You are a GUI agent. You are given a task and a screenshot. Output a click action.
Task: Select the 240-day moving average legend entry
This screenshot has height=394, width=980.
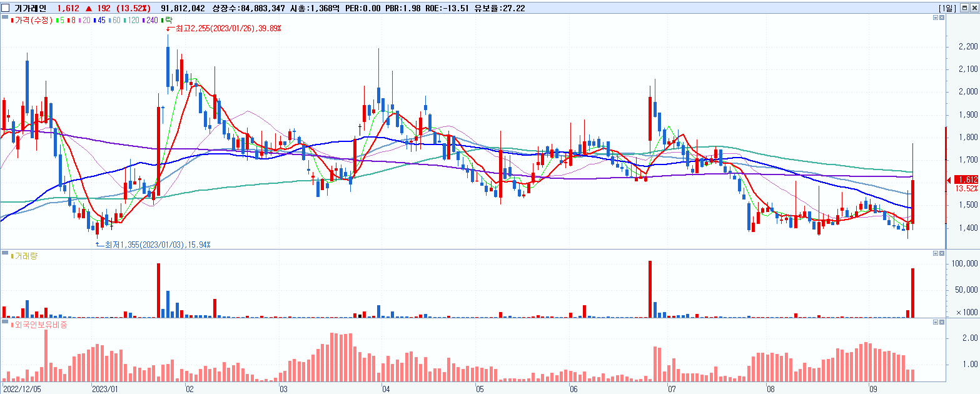pyautogui.click(x=150, y=21)
